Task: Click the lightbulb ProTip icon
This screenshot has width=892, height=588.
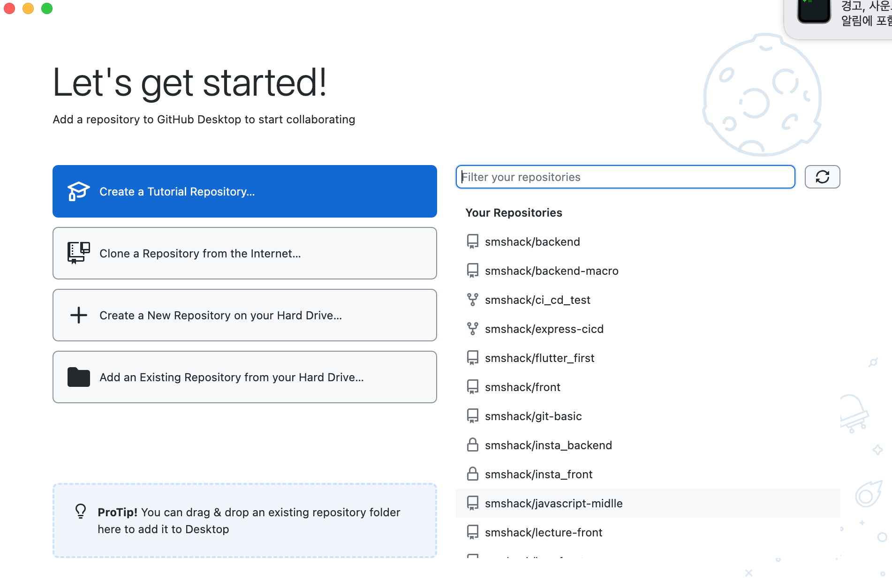Action: (x=81, y=511)
